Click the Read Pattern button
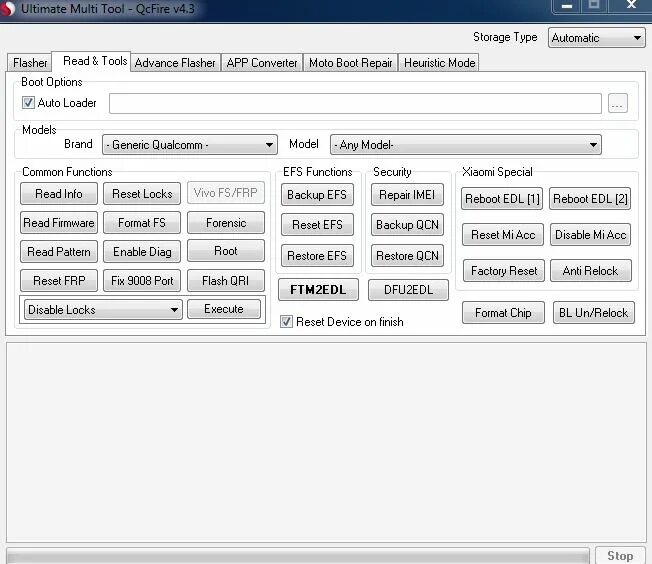Screen dimensions: 652x564 pos(59,252)
